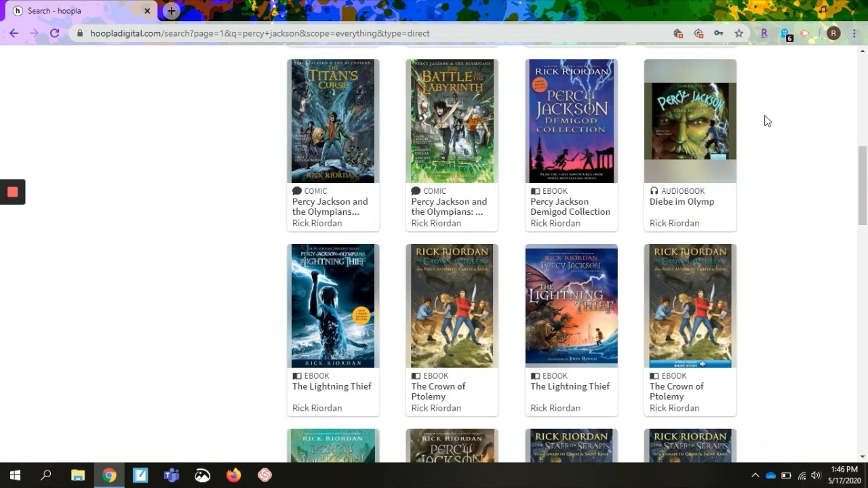Open OneDrive cloud tray icon

pyautogui.click(x=770, y=475)
